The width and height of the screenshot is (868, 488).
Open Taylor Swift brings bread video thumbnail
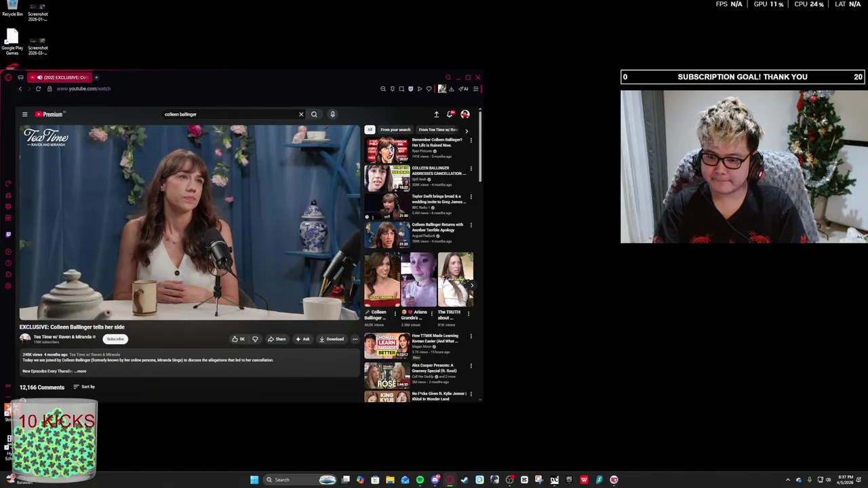(387, 207)
